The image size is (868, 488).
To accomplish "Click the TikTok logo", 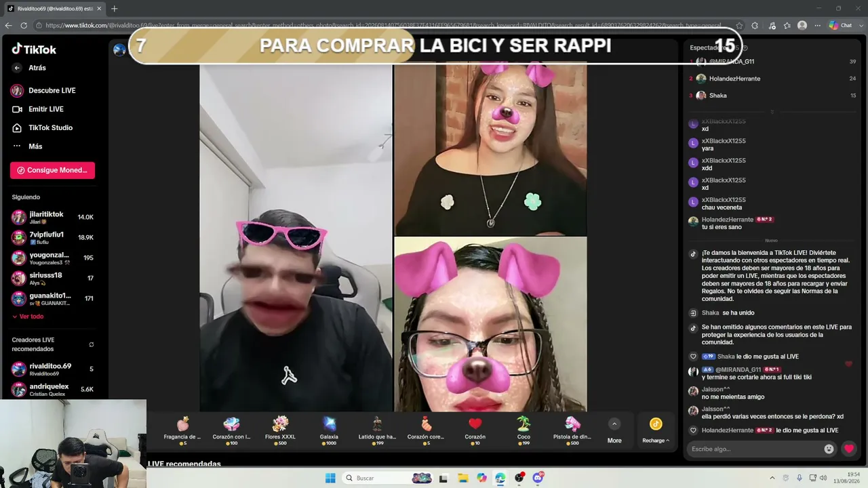I will (34, 49).
